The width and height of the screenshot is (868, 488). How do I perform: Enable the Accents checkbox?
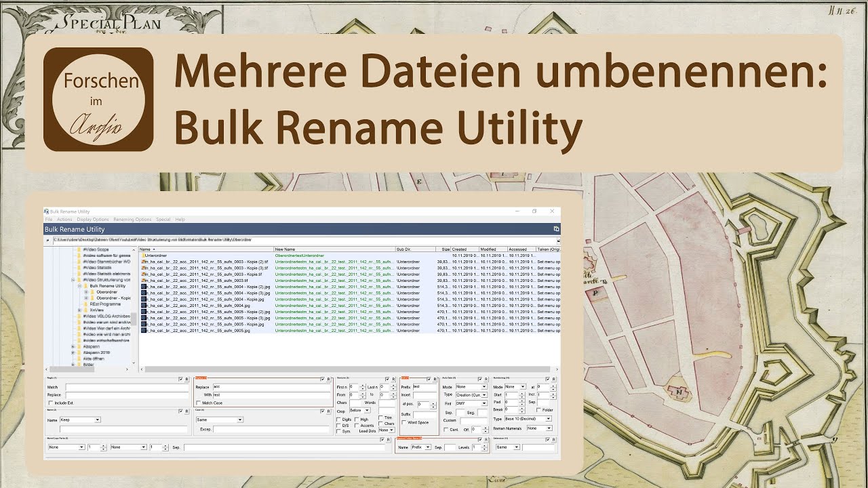coord(357,426)
